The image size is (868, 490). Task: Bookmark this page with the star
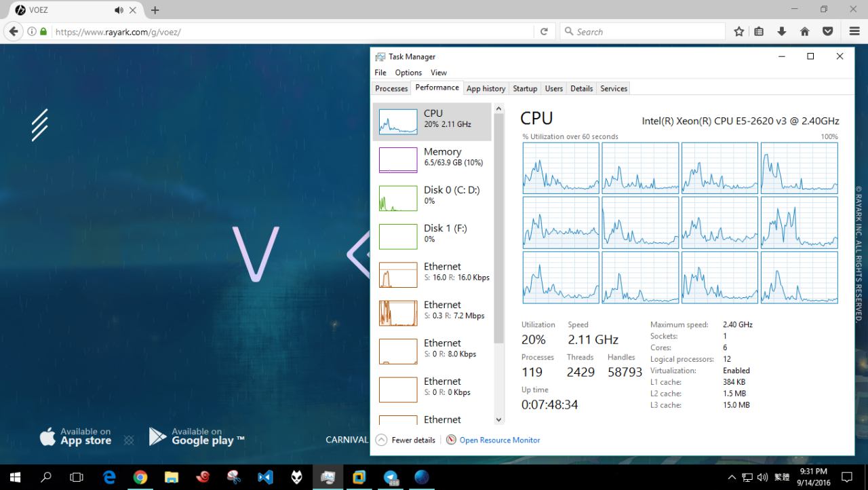tap(739, 31)
